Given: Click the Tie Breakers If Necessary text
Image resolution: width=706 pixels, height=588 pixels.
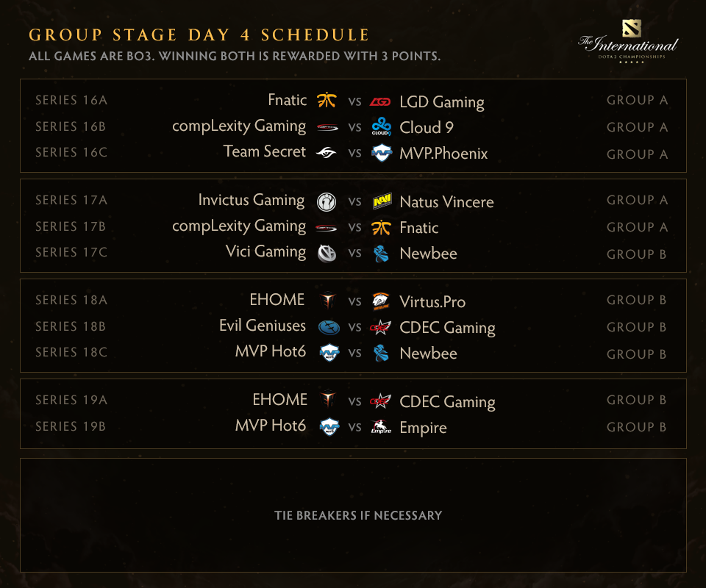Looking at the screenshot, I should click(358, 515).
